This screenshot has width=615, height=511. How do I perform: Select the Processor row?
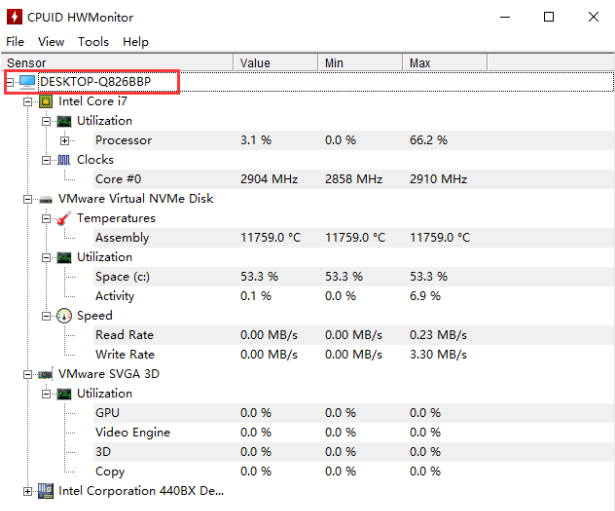[354, 140]
